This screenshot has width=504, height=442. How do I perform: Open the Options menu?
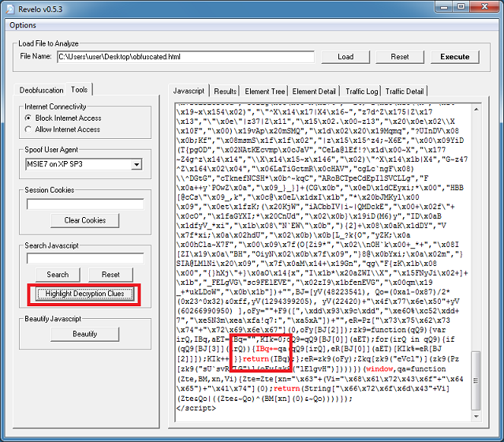point(23,25)
